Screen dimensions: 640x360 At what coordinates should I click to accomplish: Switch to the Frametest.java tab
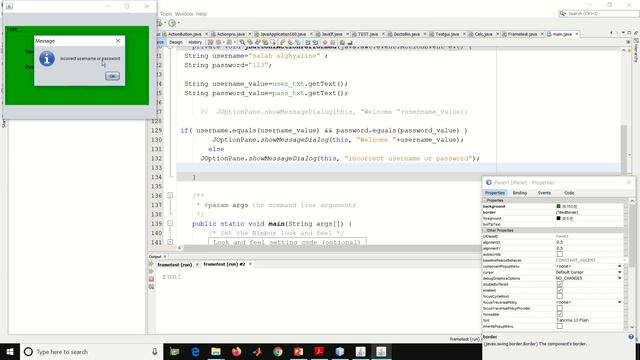coord(522,34)
